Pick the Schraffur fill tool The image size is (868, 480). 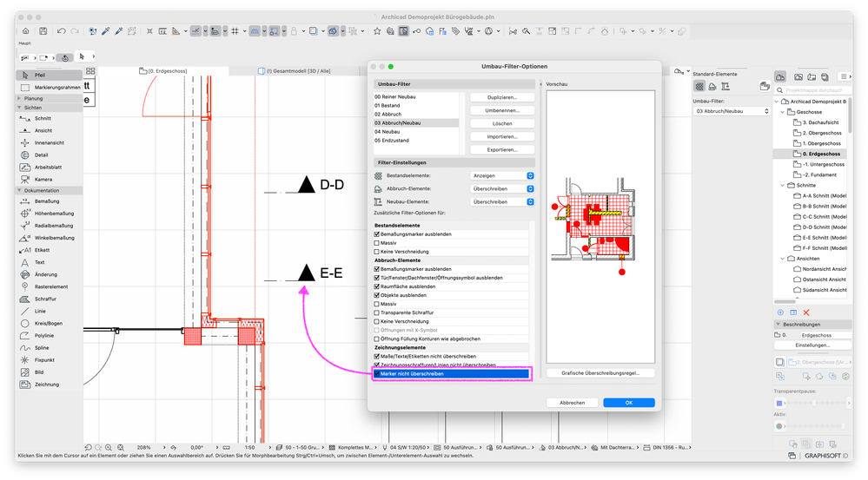[47, 298]
